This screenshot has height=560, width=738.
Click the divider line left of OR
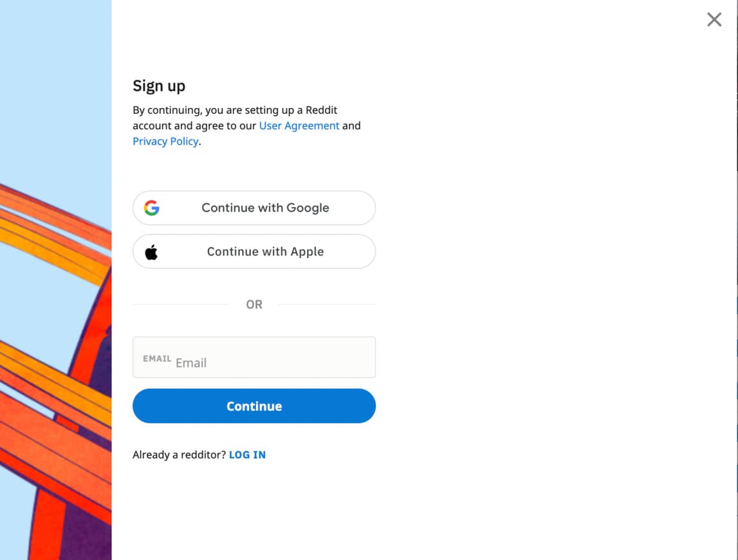pos(181,304)
